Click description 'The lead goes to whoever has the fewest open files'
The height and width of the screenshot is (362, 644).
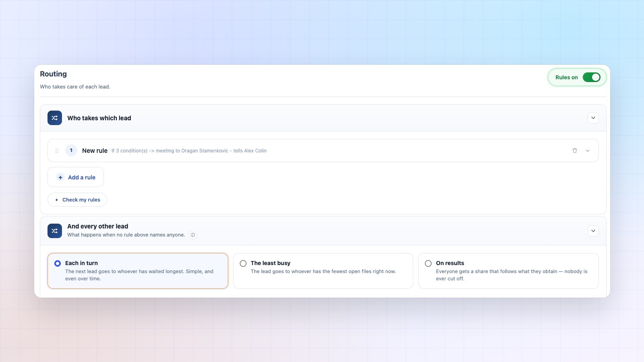coord(323,271)
